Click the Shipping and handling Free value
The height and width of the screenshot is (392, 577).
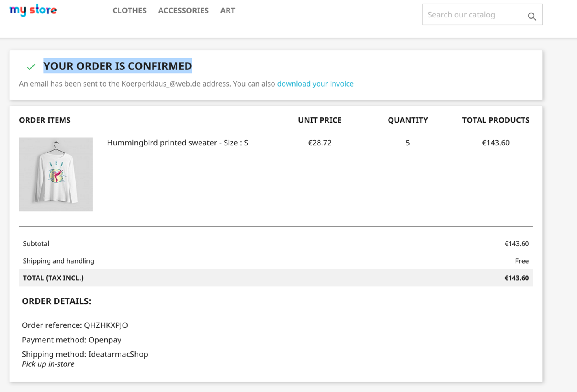(521, 261)
